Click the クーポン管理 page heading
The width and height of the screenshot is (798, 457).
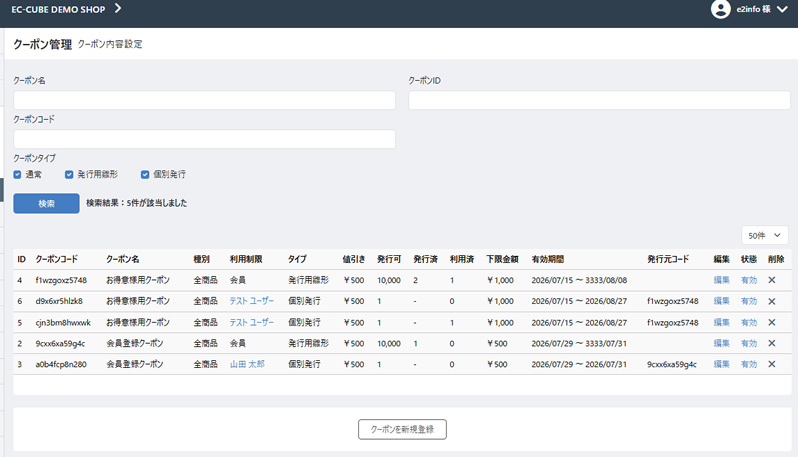[x=43, y=44]
